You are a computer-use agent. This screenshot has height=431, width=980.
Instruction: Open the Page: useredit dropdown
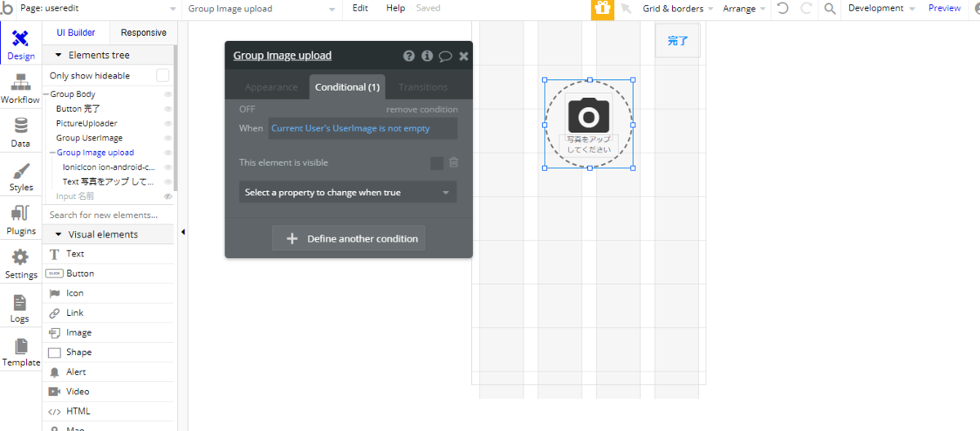[x=98, y=8]
